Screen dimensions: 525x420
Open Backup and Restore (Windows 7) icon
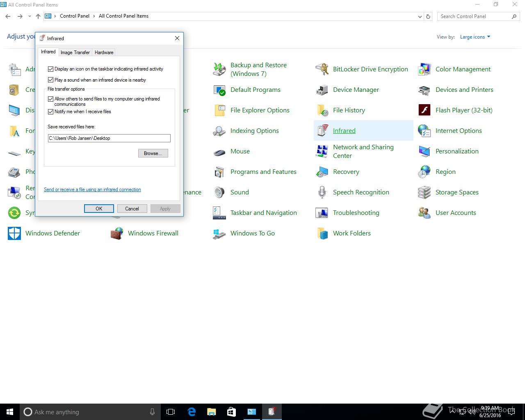[219, 69]
